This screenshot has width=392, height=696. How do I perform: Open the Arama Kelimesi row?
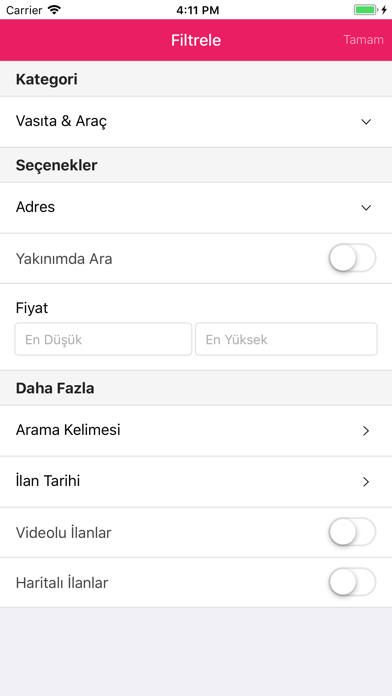click(196, 431)
